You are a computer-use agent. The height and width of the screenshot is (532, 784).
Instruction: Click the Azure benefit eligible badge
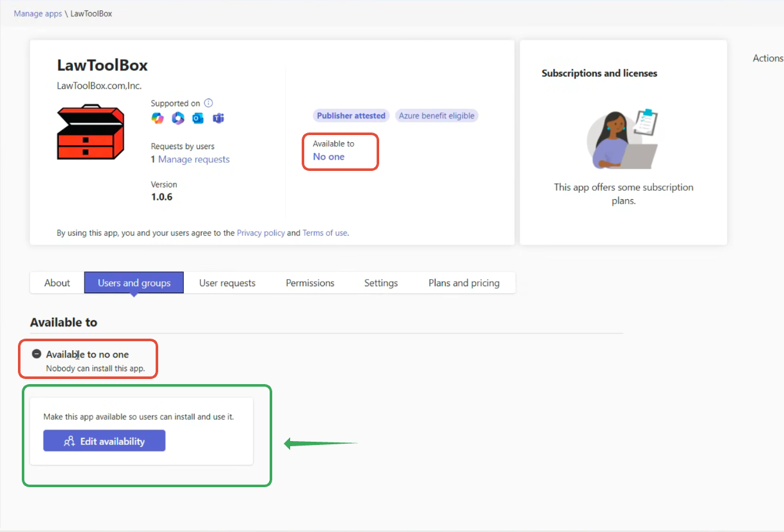(x=437, y=116)
